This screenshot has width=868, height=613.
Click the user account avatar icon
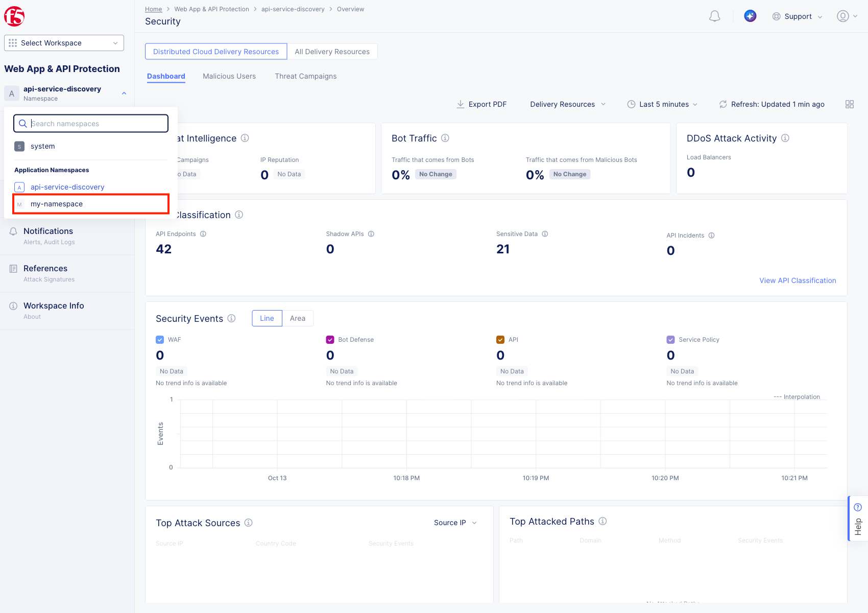click(x=843, y=16)
